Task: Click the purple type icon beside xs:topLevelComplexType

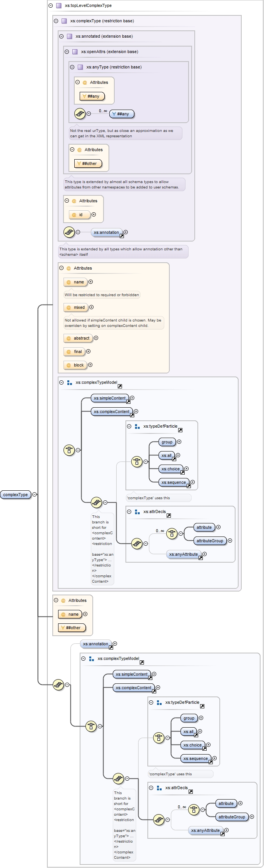Action: (59, 6)
